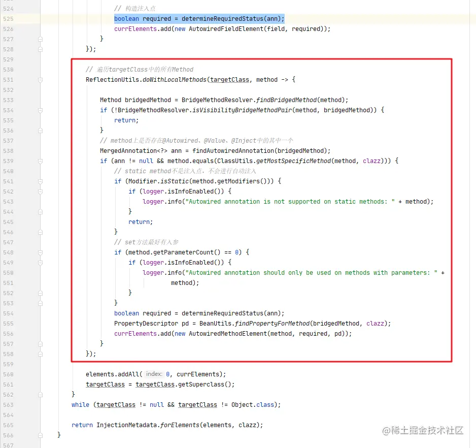Collapse the getParameterCount fold marker at line 548

(x=41, y=252)
